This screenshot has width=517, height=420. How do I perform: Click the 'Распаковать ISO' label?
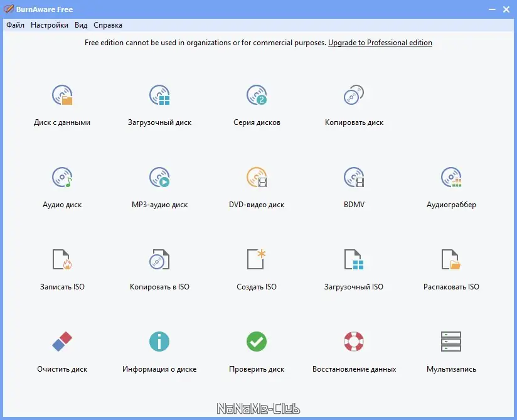[x=451, y=287]
